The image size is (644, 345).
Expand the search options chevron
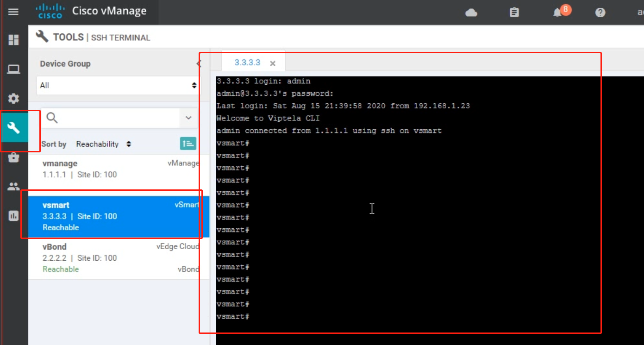188,118
